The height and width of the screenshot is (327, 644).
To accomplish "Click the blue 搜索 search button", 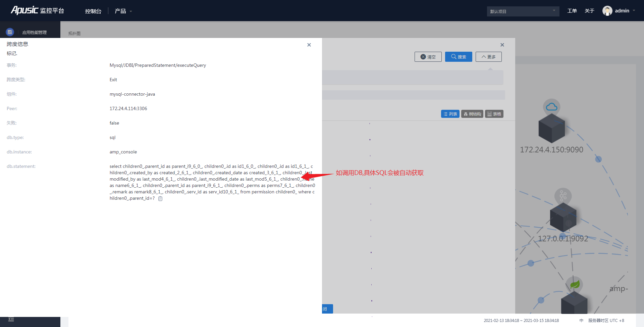I will pos(459,57).
